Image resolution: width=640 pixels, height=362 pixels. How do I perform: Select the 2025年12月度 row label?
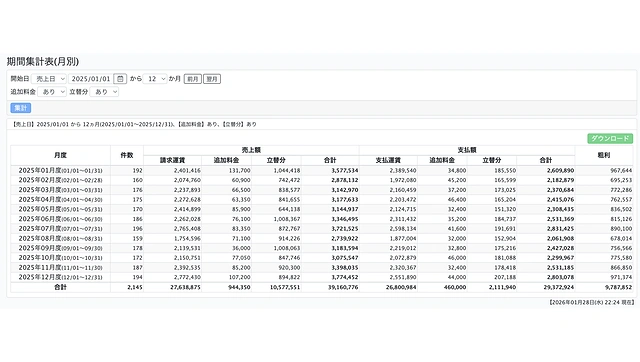click(x=60, y=277)
